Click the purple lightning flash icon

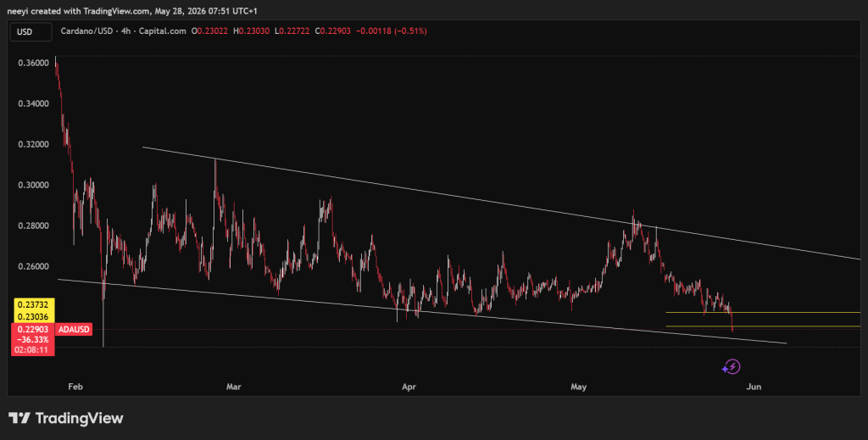click(x=732, y=366)
